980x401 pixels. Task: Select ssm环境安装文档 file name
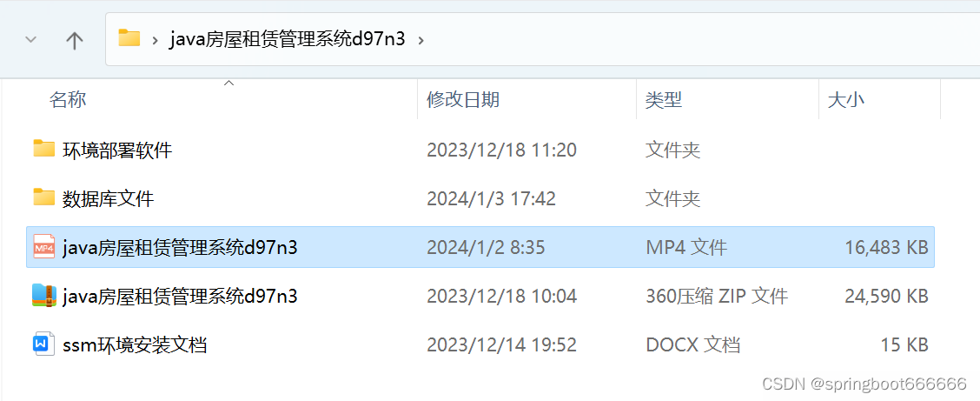[135, 344]
